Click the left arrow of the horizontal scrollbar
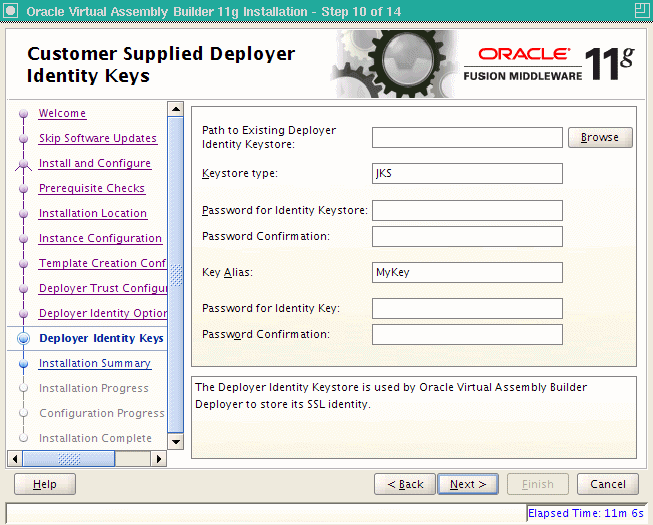The width and height of the screenshot is (653, 525). click(x=15, y=459)
